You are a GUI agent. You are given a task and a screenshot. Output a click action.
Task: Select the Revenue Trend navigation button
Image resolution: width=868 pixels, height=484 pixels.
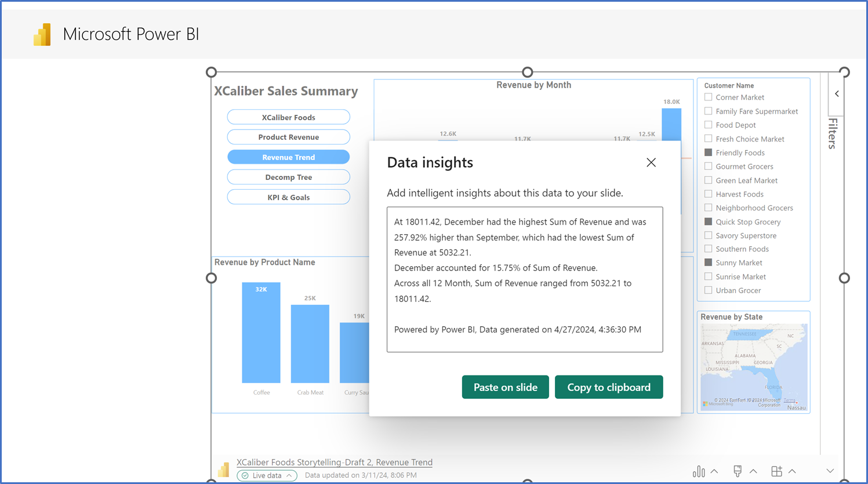[288, 157]
